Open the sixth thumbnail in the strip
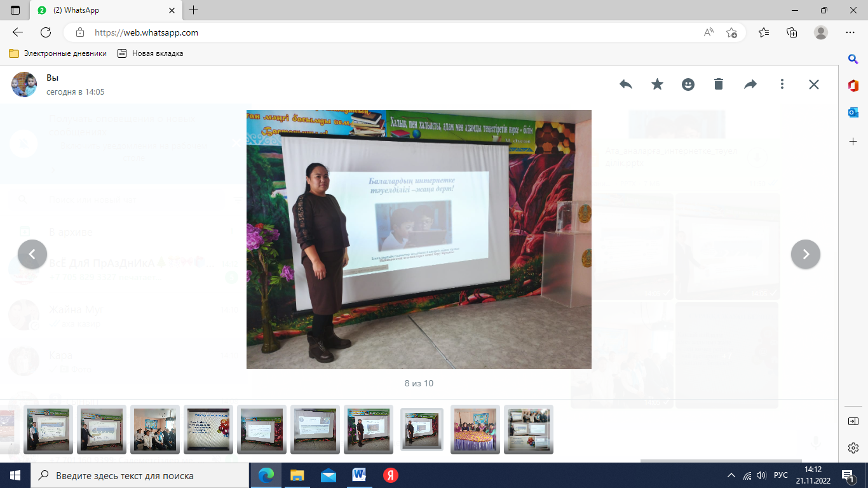Screen dimensions: 868x488 [315, 430]
